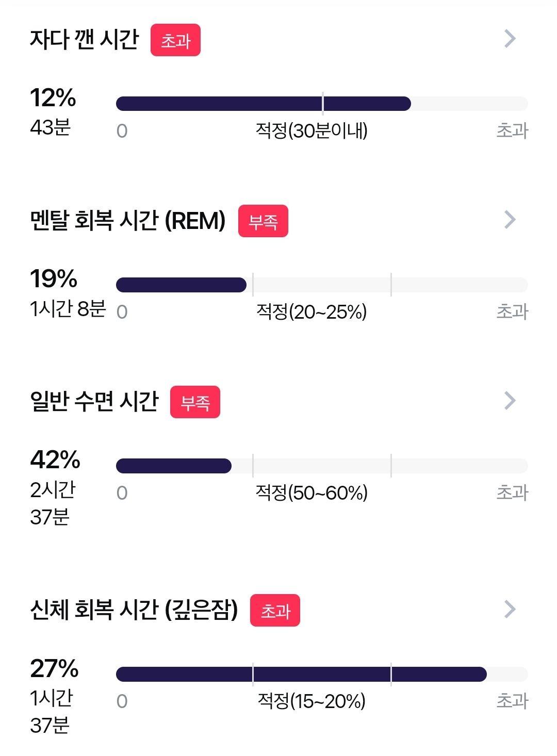Click the awake time progress bar
Screen dimensions: 557x756
(322, 104)
